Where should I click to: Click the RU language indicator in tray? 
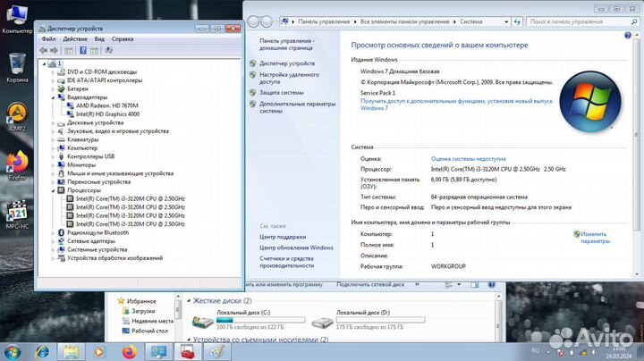click(535, 350)
